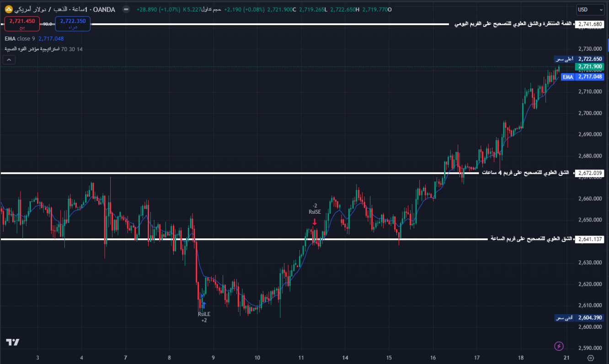Click the high price label 2,722.650

point(590,59)
